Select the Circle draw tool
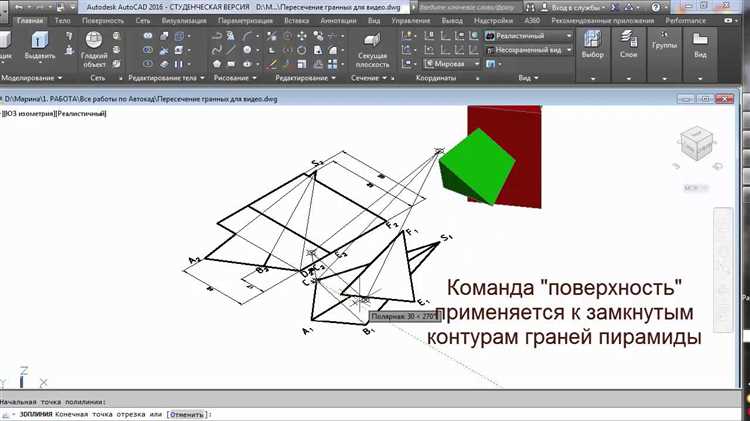The image size is (750, 421). click(247, 50)
